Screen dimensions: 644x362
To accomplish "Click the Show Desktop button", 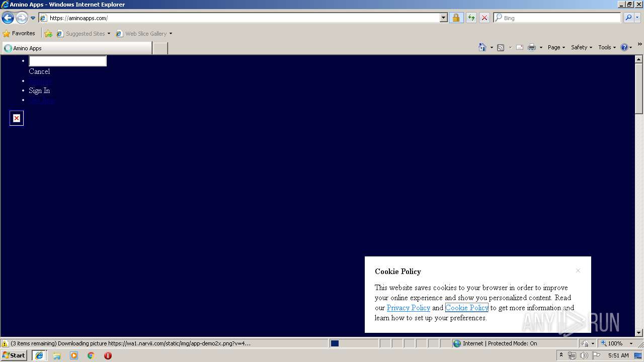I will tap(638, 355).
